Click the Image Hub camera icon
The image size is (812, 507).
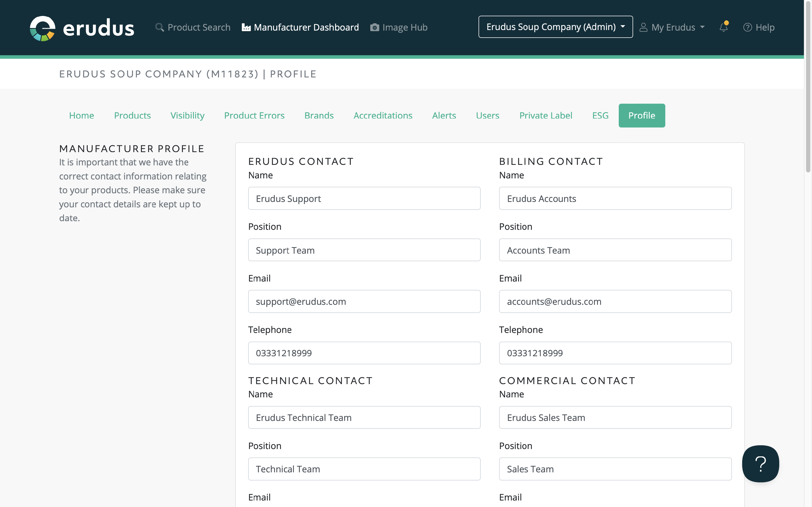pyautogui.click(x=375, y=27)
